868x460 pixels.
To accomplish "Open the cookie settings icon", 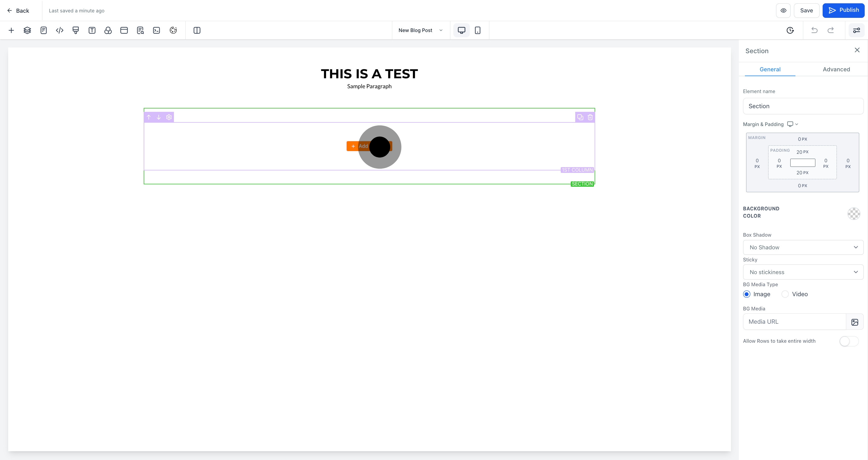I will 173,30.
